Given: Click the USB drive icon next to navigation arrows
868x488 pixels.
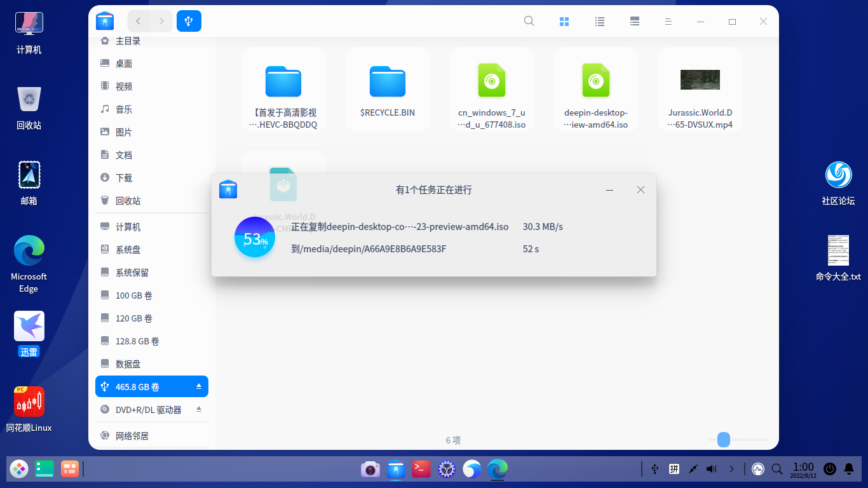Looking at the screenshot, I should pos(189,20).
